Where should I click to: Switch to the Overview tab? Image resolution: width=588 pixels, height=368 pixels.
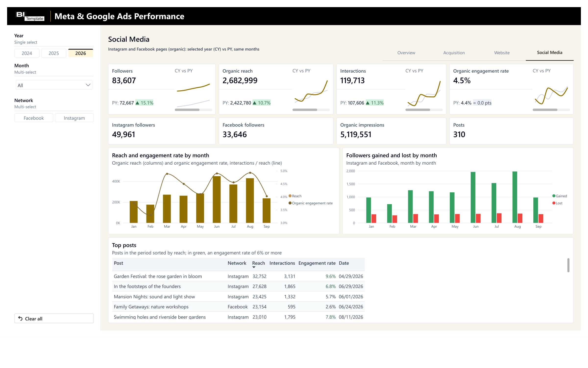[406, 53]
